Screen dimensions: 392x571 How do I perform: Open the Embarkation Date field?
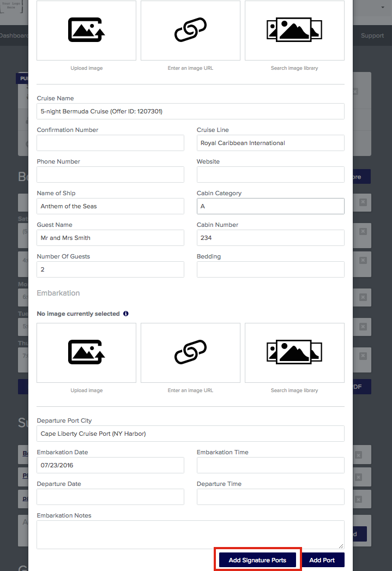pyautogui.click(x=110, y=465)
